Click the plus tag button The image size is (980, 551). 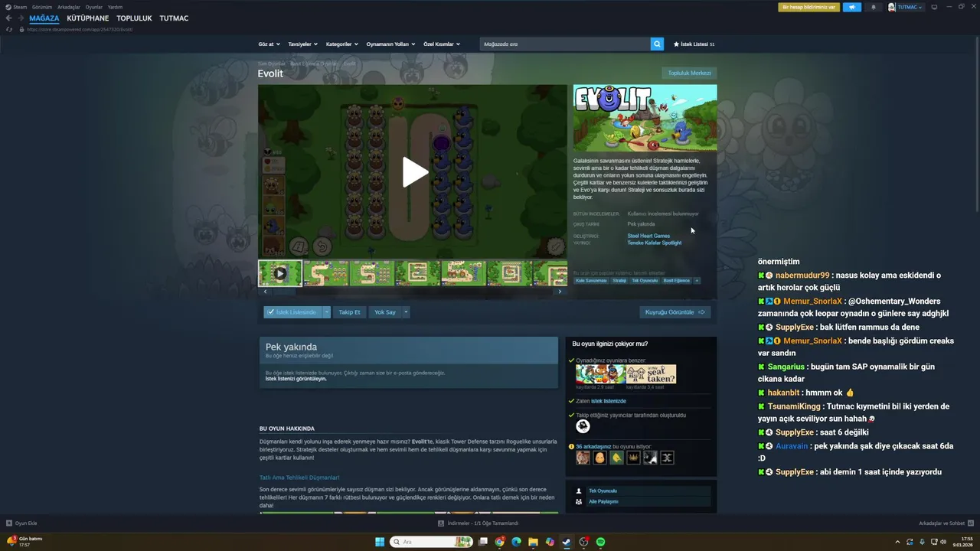tap(697, 281)
